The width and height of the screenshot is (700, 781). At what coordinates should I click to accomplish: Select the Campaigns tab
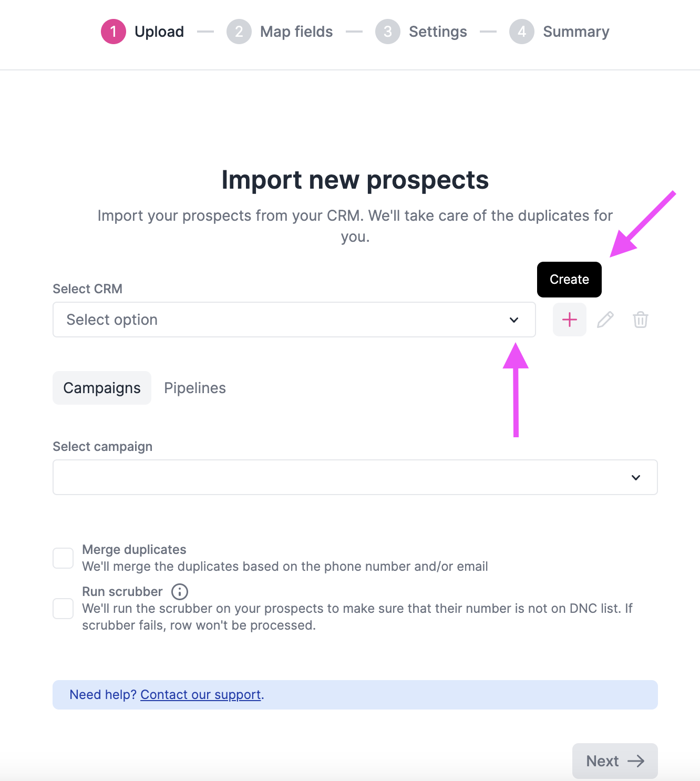tap(101, 388)
